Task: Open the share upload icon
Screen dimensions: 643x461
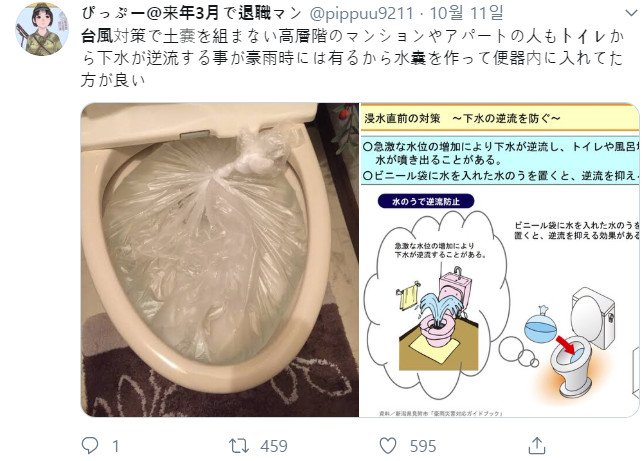Action: [537, 445]
